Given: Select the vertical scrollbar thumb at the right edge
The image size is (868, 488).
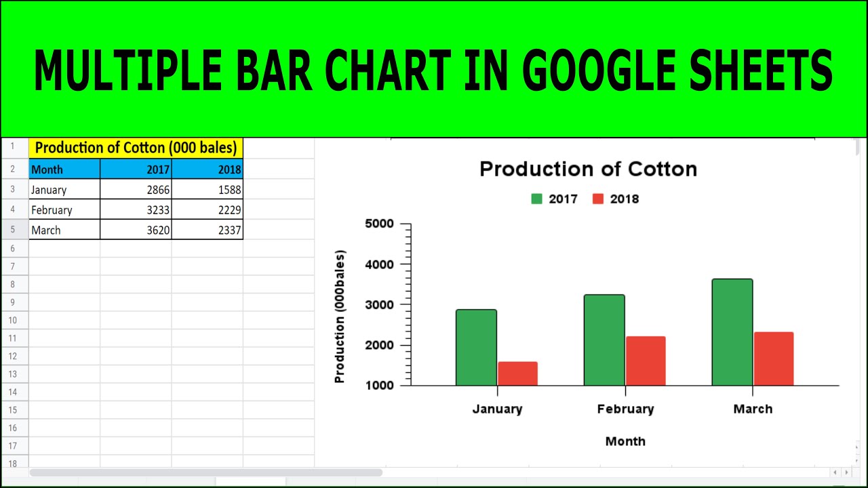Looking at the screenshot, I should pyautogui.click(x=857, y=147).
